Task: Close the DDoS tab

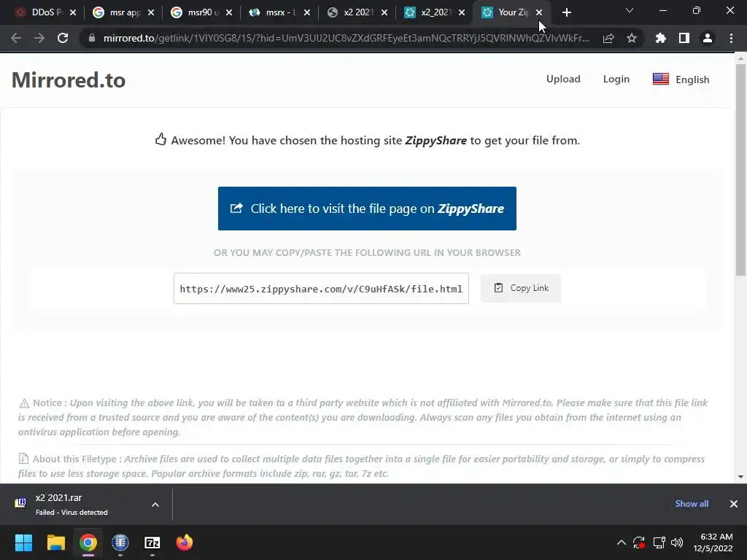Action: pyautogui.click(x=73, y=12)
